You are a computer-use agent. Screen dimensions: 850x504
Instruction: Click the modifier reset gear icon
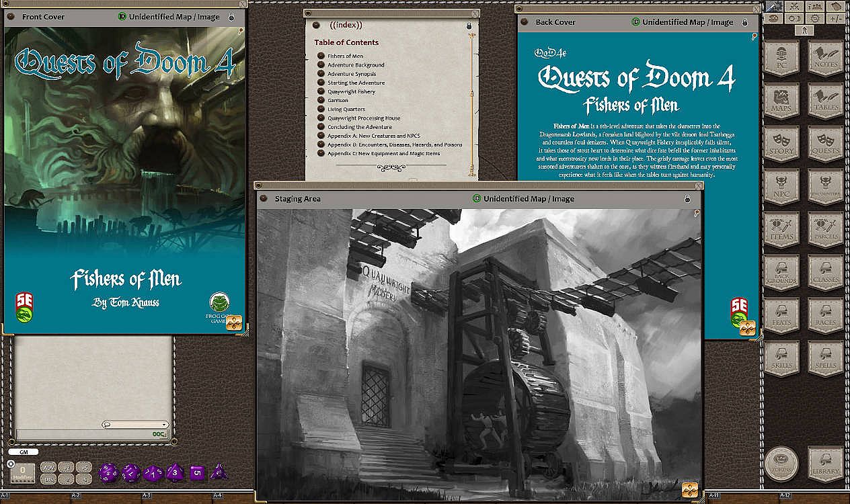[11, 464]
